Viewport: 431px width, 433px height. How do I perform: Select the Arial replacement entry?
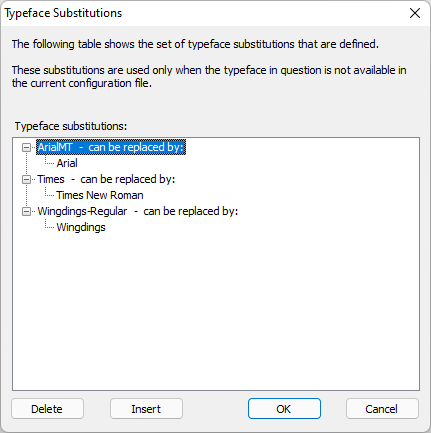67,163
